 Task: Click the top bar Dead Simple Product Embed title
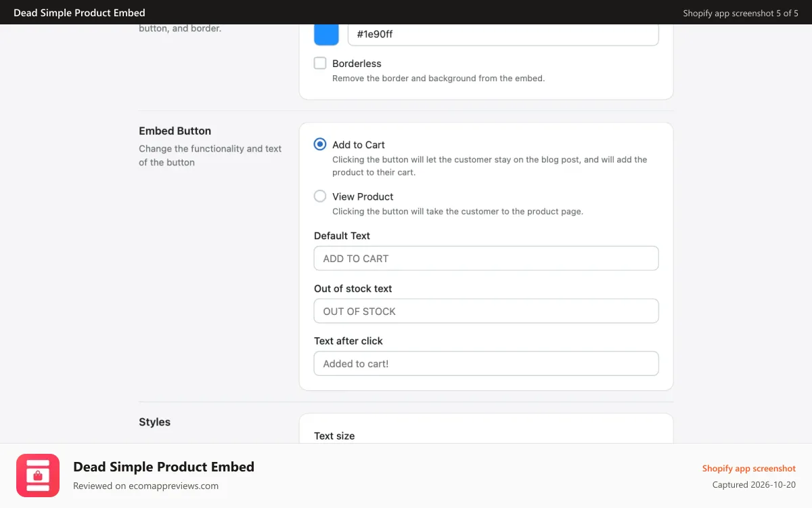click(x=79, y=12)
